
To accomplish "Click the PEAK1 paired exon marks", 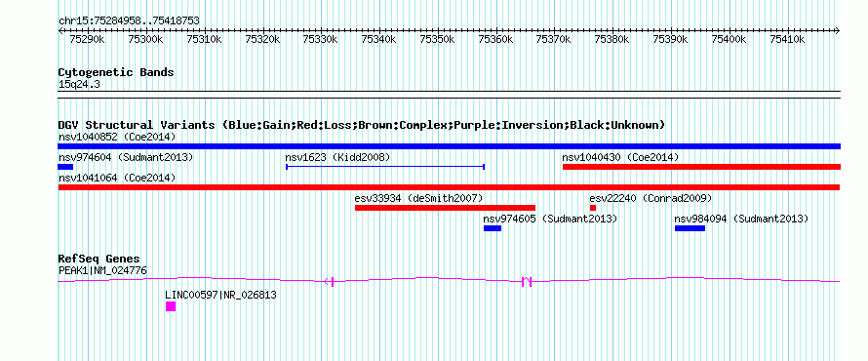I will click(527, 282).
